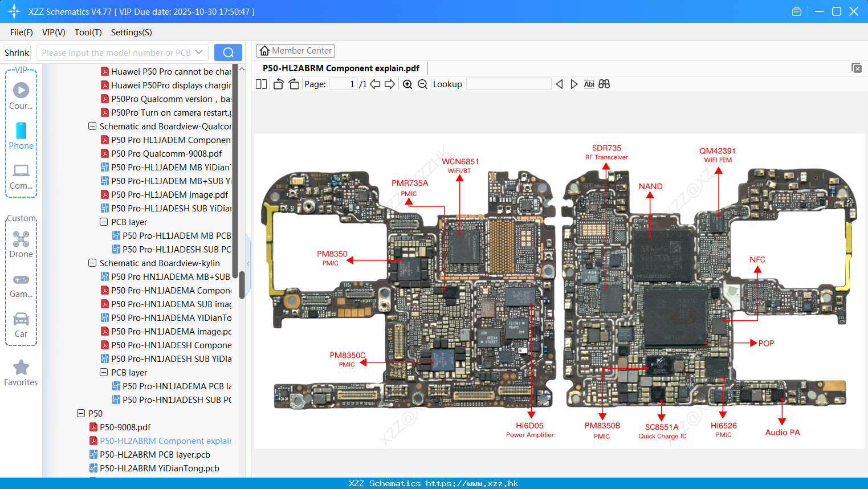Click the page number field
The width and height of the screenshot is (868, 489).
(343, 84)
